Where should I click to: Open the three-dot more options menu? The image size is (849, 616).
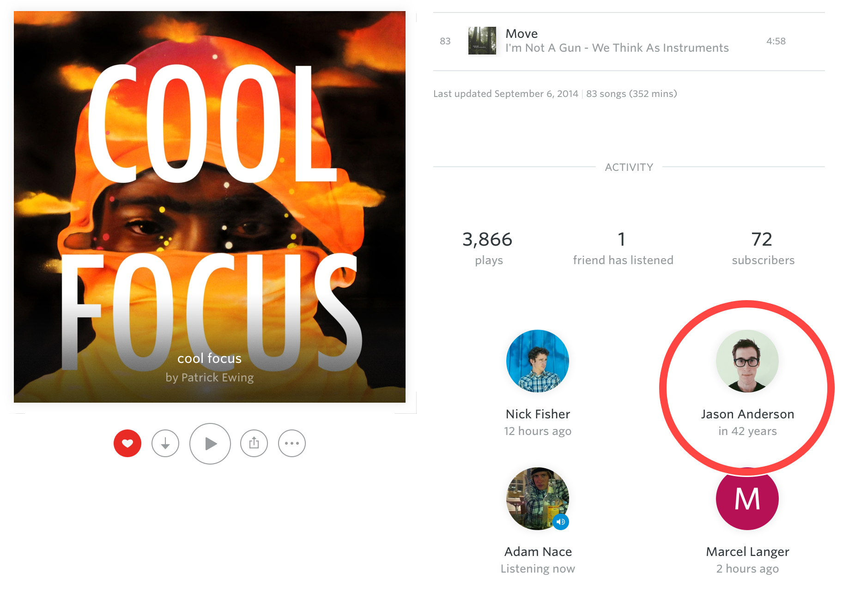pos(292,443)
